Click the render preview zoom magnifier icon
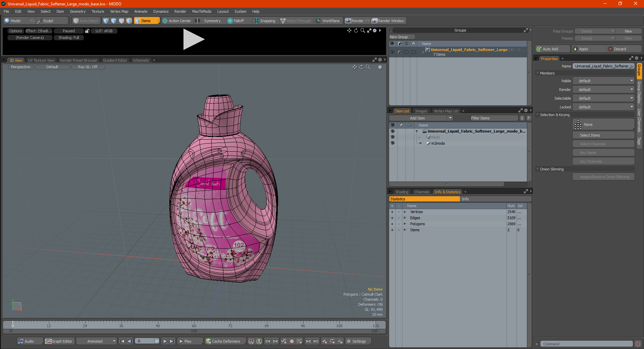The height and width of the screenshot is (349, 644). click(363, 31)
